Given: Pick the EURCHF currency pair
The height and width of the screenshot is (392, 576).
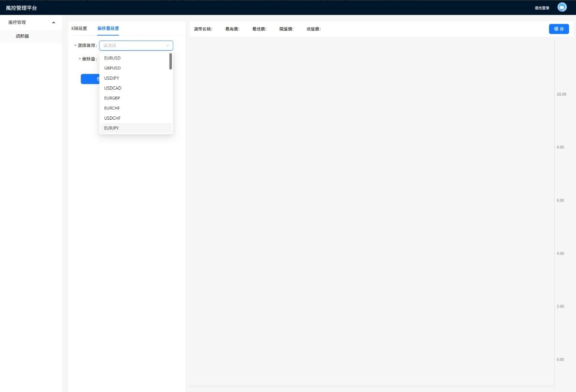Looking at the screenshot, I should tap(112, 108).
